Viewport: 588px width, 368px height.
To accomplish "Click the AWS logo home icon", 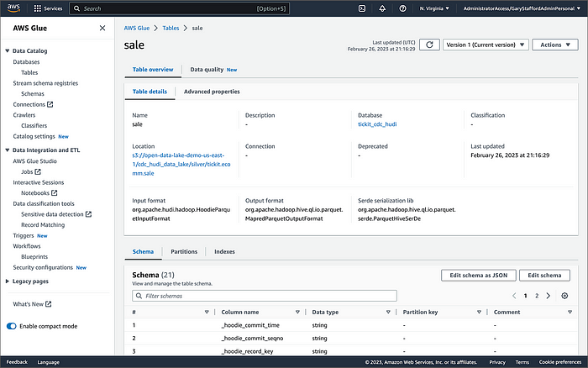I will pyautogui.click(x=13, y=8).
